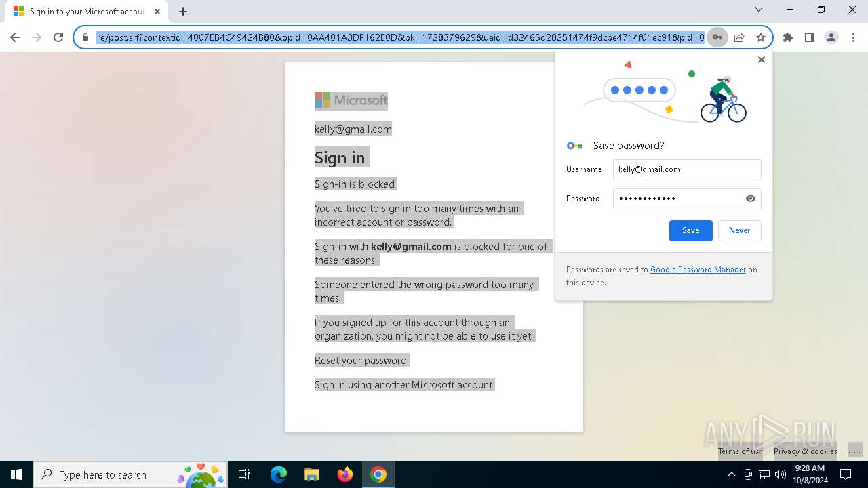Toggle the browser side panel
This screenshot has height=488, width=868.
pyautogui.click(x=809, y=37)
